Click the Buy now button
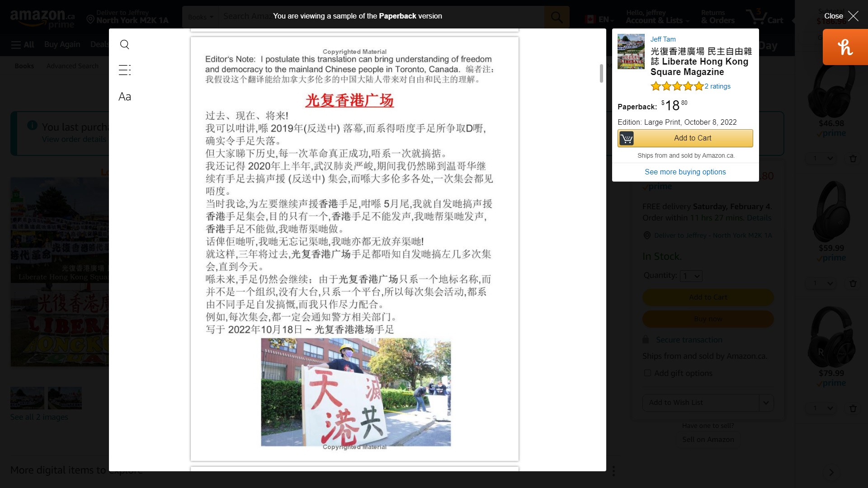 click(x=708, y=319)
